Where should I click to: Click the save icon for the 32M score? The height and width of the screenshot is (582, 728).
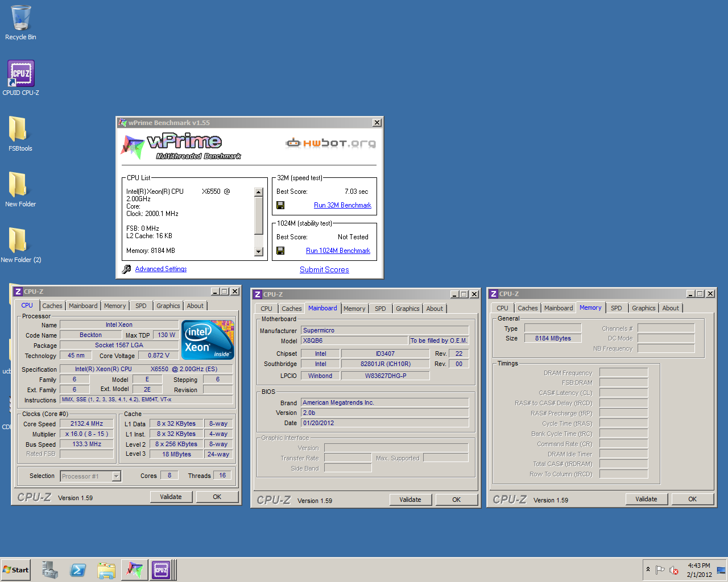pyautogui.click(x=280, y=205)
